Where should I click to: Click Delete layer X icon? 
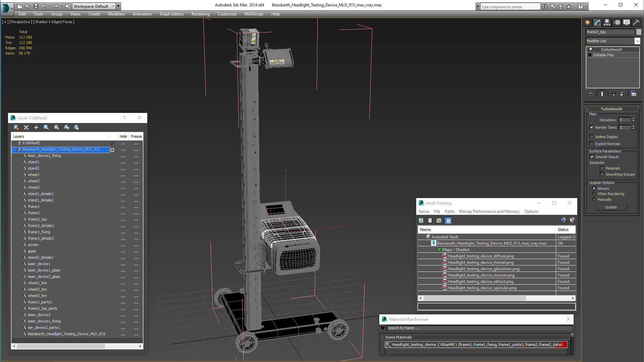pyautogui.click(x=26, y=127)
